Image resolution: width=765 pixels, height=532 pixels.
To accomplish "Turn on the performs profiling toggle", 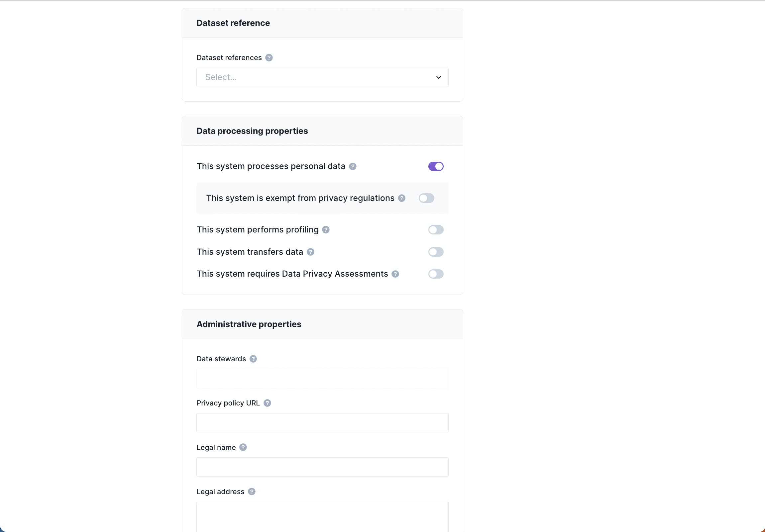I will pos(436,230).
